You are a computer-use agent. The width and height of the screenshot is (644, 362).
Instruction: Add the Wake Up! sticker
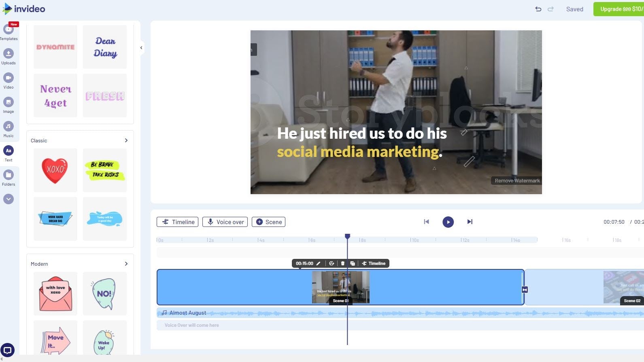click(105, 338)
